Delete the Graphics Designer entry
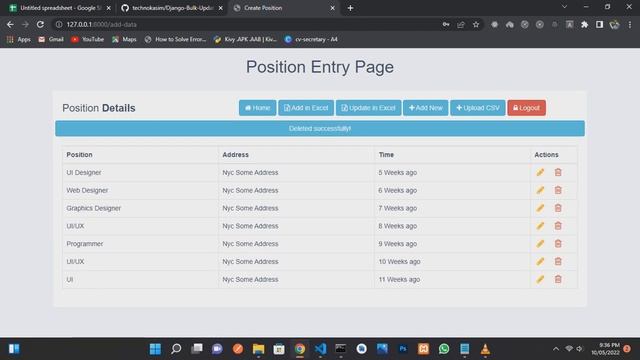The height and width of the screenshot is (360, 640). pyautogui.click(x=558, y=208)
